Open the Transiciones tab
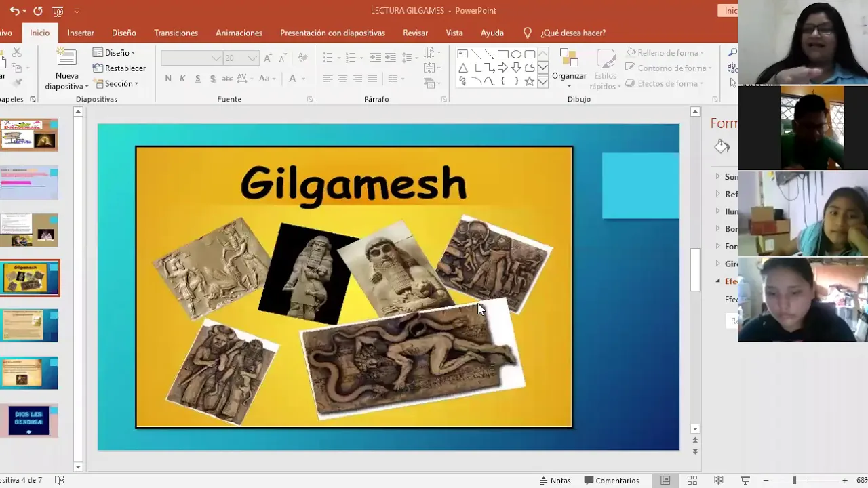 pos(176,33)
